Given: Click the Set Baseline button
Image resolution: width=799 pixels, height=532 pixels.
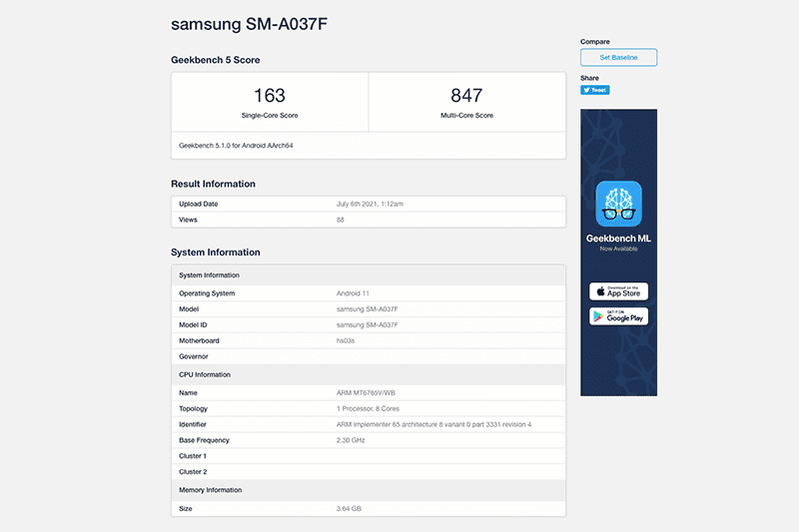Looking at the screenshot, I should (618, 58).
